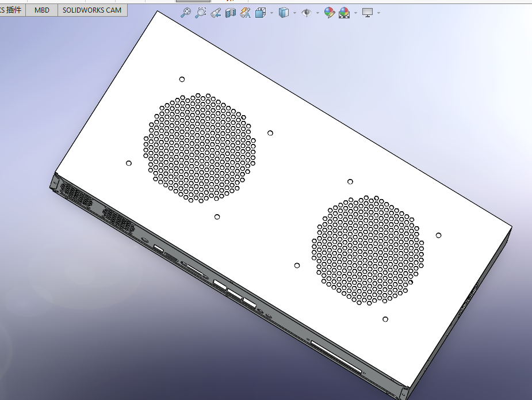Expand the Apply Scene dropdown arrow
Screen dimensions: 532x400
pos(355,13)
